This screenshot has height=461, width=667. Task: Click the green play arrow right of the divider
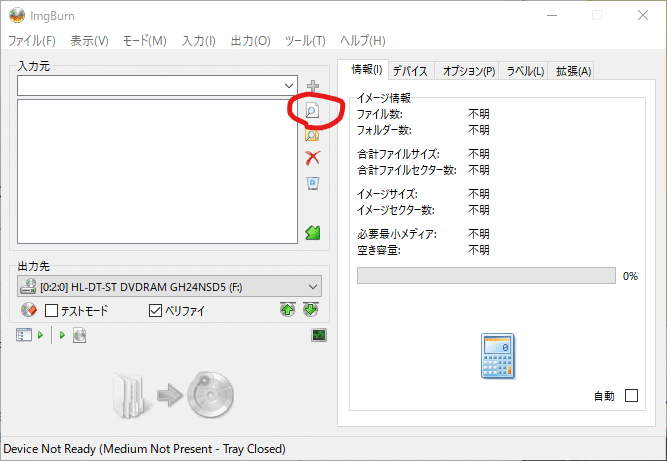click(62, 335)
